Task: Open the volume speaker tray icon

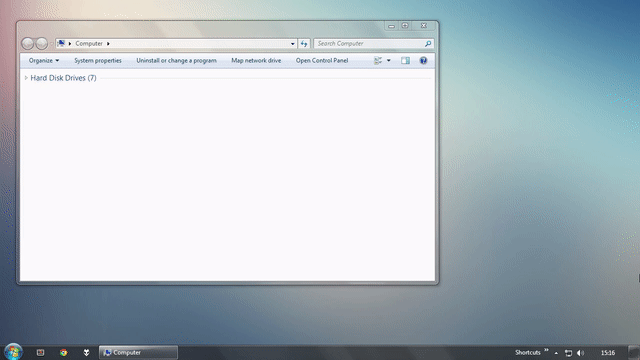Action: click(x=580, y=353)
